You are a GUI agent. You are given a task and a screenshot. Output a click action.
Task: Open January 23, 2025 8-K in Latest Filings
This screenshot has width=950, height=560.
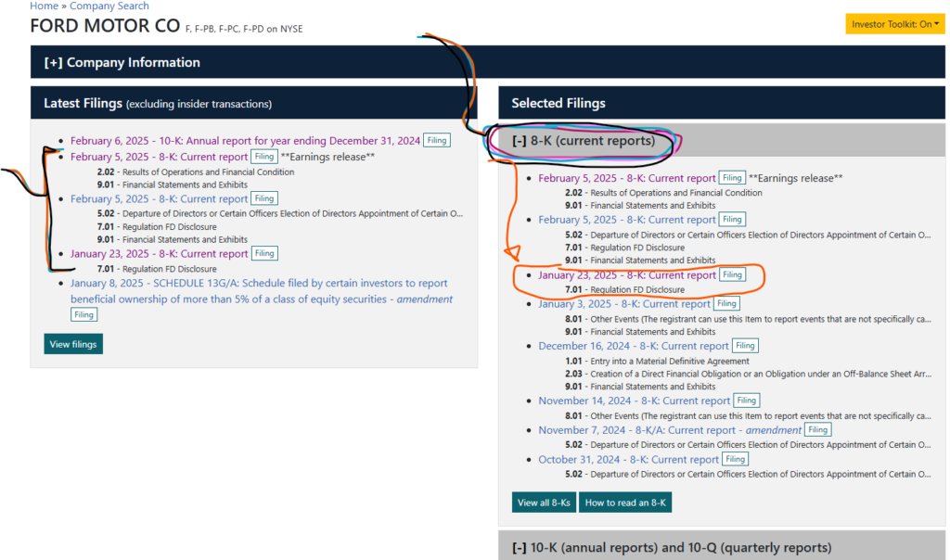pyautogui.click(x=159, y=254)
